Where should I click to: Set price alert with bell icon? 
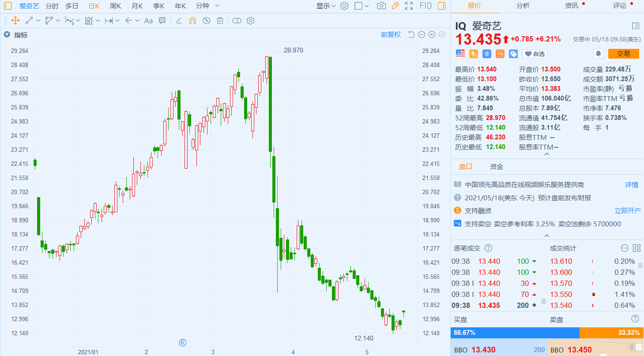click(x=598, y=54)
